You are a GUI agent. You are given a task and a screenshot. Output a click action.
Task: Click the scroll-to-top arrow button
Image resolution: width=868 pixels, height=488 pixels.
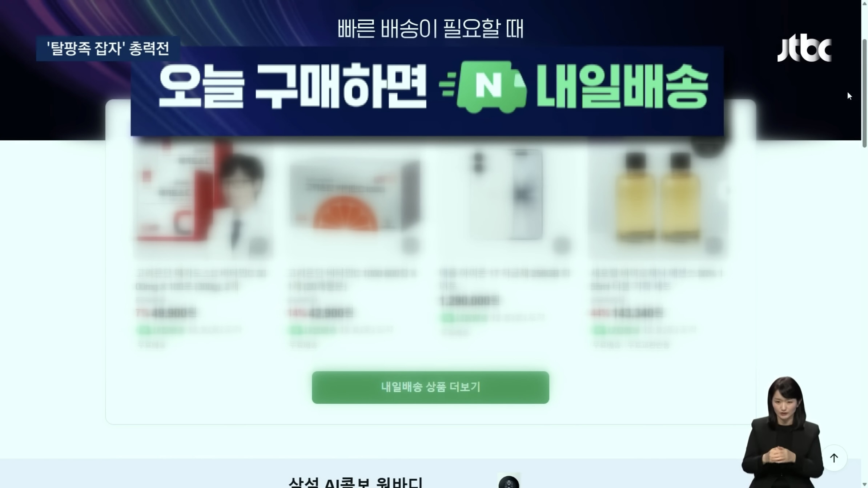834,458
